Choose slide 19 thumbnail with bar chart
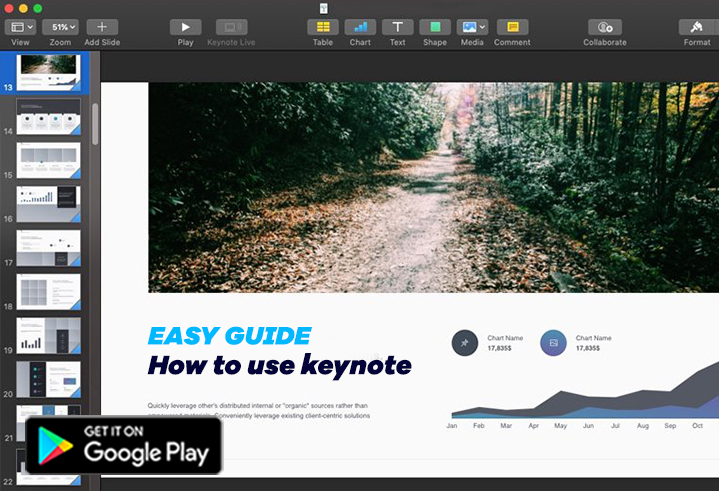Image resolution: width=719 pixels, height=491 pixels. click(49, 336)
